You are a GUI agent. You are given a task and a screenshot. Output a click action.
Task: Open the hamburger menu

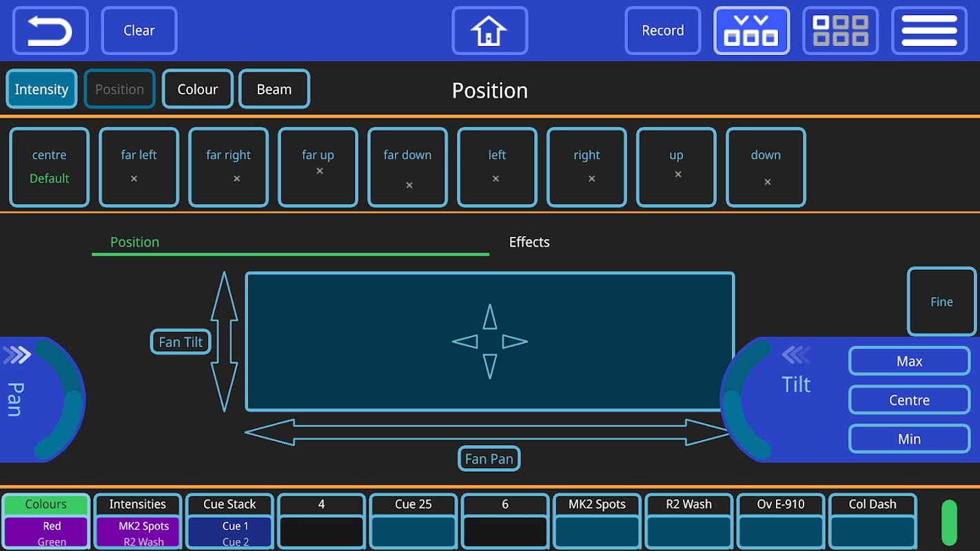(x=929, y=31)
